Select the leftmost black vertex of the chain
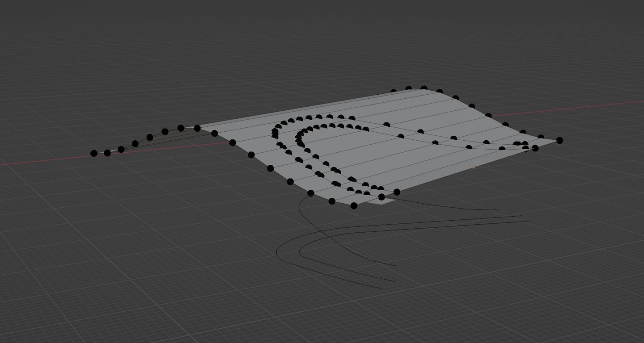Screen dimensions: 644x343 [x=94, y=153]
